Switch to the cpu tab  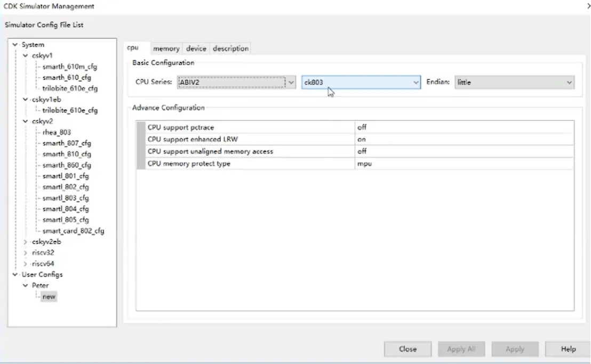coord(133,48)
